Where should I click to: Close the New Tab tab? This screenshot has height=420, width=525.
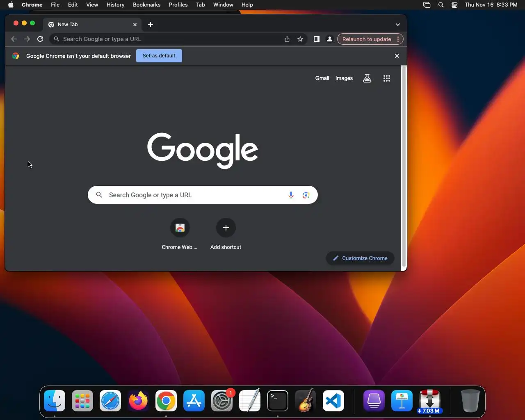pyautogui.click(x=135, y=25)
